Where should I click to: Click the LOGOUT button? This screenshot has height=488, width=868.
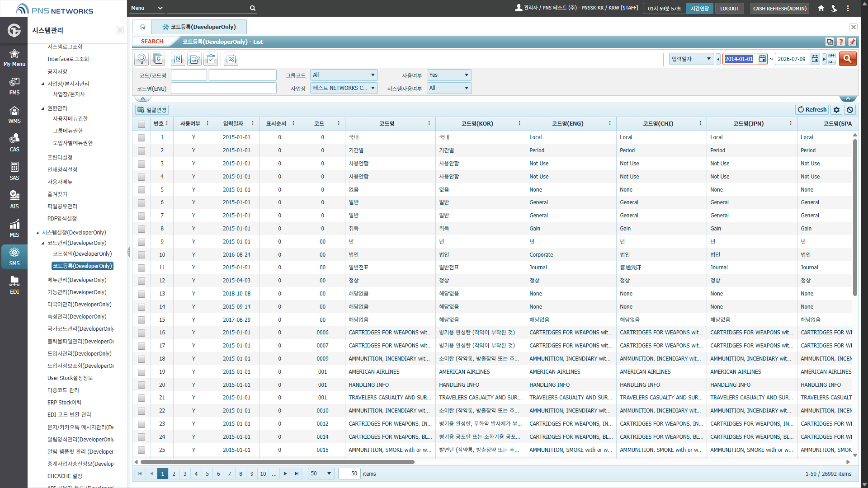click(729, 8)
